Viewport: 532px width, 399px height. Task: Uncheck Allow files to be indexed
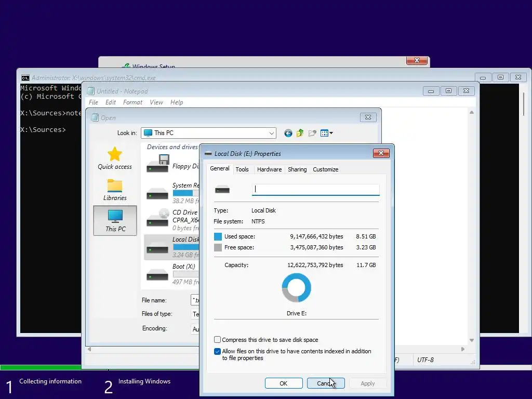[218, 352]
